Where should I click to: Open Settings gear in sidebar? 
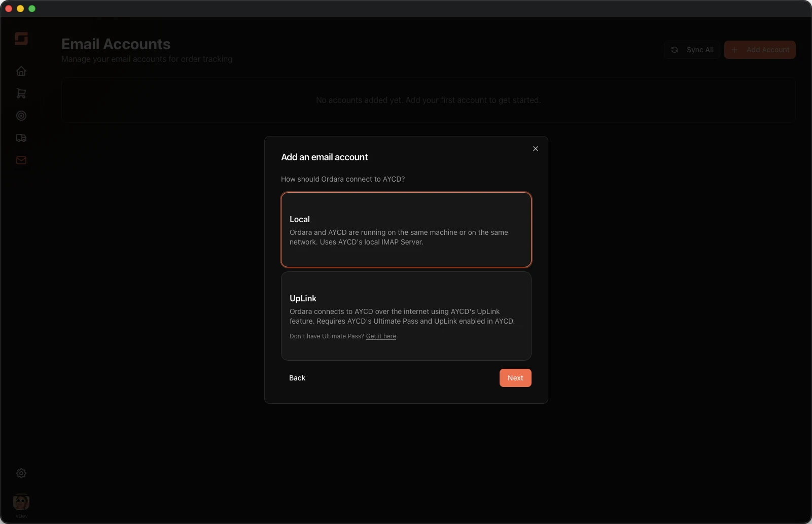click(x=21, y=473)
